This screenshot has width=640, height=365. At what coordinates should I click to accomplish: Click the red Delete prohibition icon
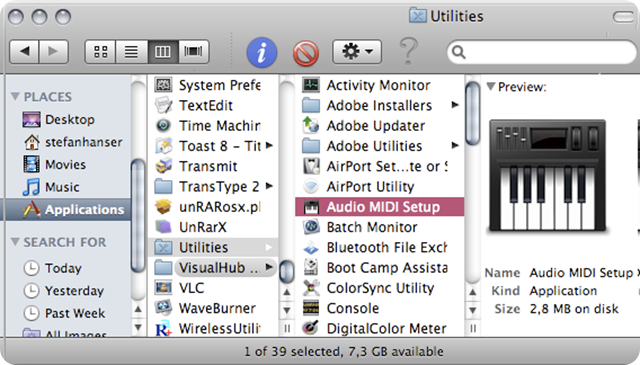tap(306, 53)
